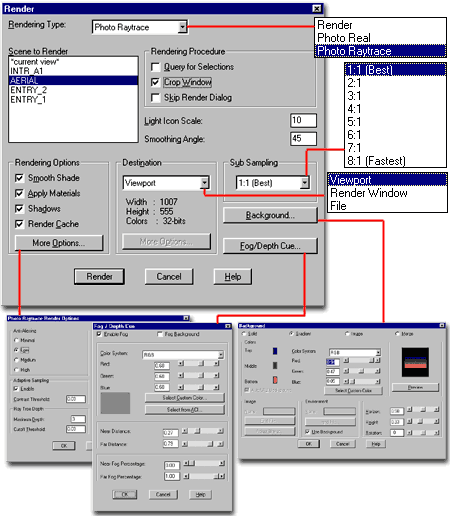Select ENTRY_1 scene in the list

coord(73,99)
